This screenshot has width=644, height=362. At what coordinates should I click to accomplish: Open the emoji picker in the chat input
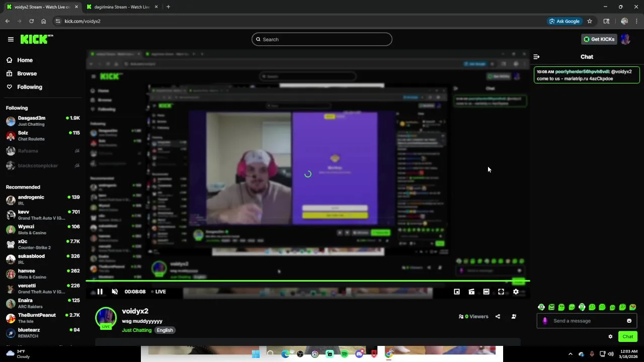[629, 321]
